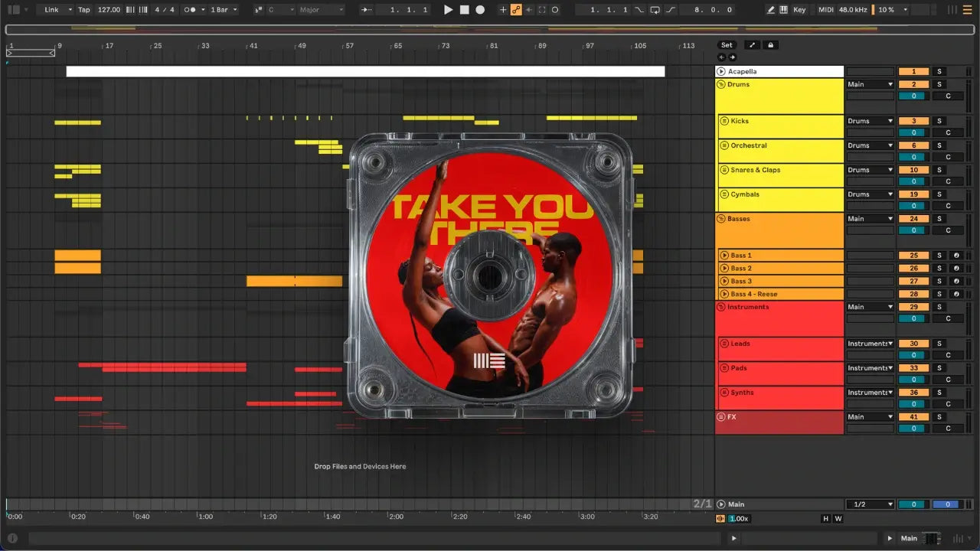Click the MIDI Arrangement Overdub plus button
This screenshot has height=551, width=980.
coord(503,10)
